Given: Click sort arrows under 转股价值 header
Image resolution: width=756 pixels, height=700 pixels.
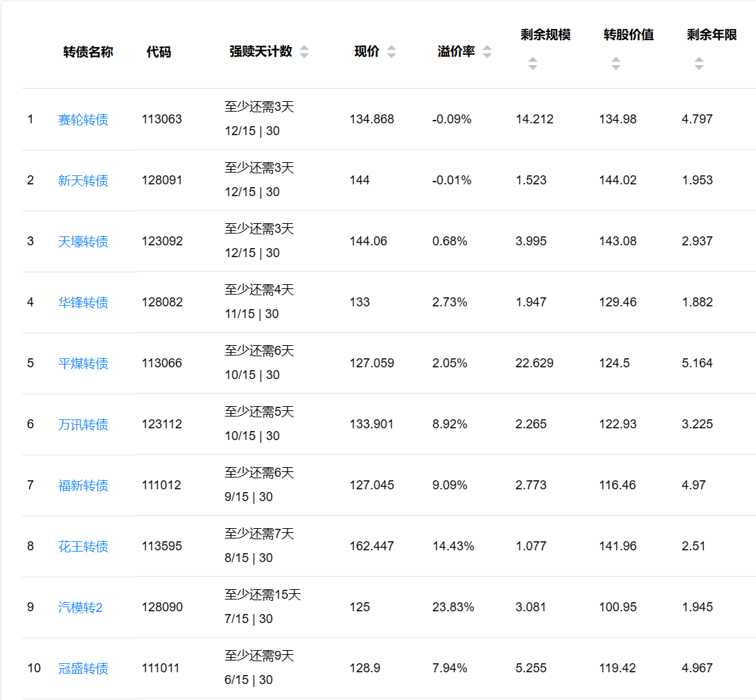Looking at the screenshot, I should 615,64.
